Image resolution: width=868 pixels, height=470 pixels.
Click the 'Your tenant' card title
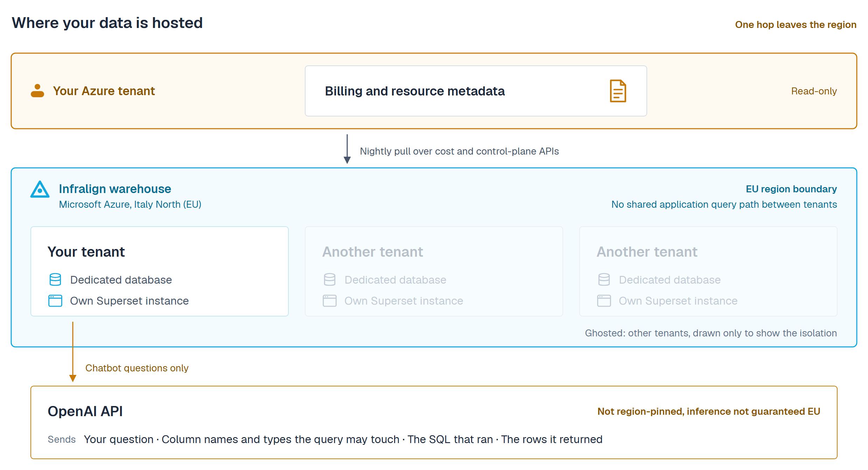point(86,252)
